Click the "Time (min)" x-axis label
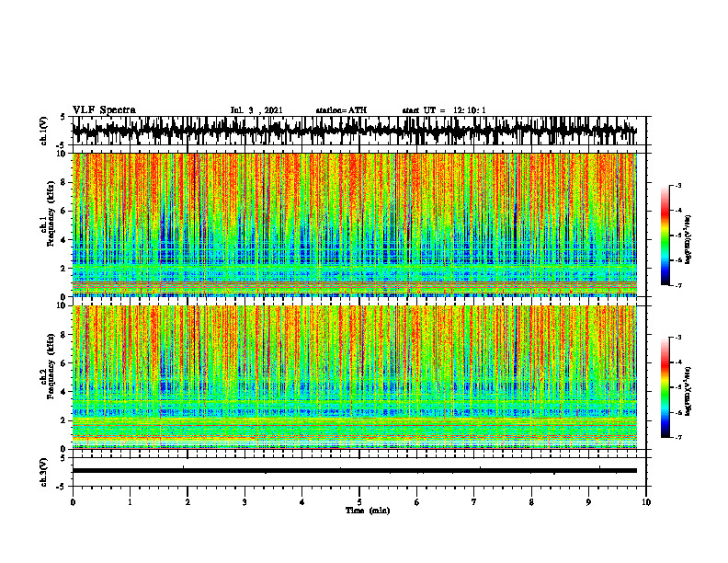The height and width of the screenshot is (563, 728). point(368,511)
